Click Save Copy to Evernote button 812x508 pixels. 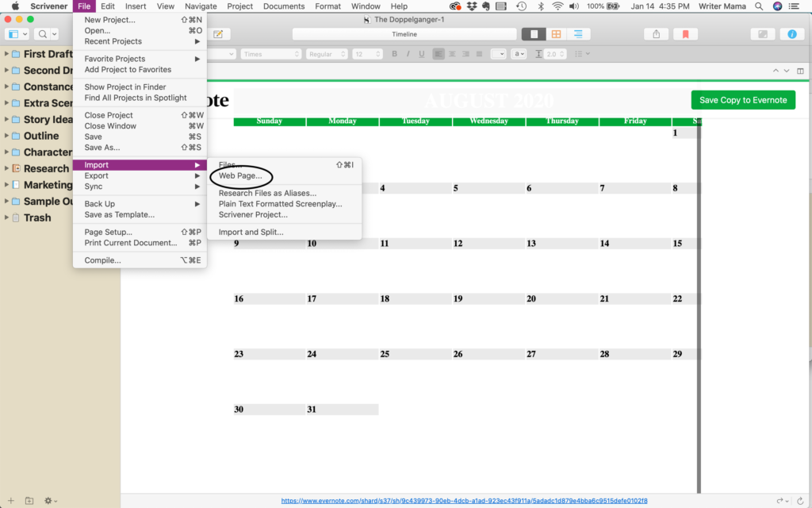click(x=743, y=100)
